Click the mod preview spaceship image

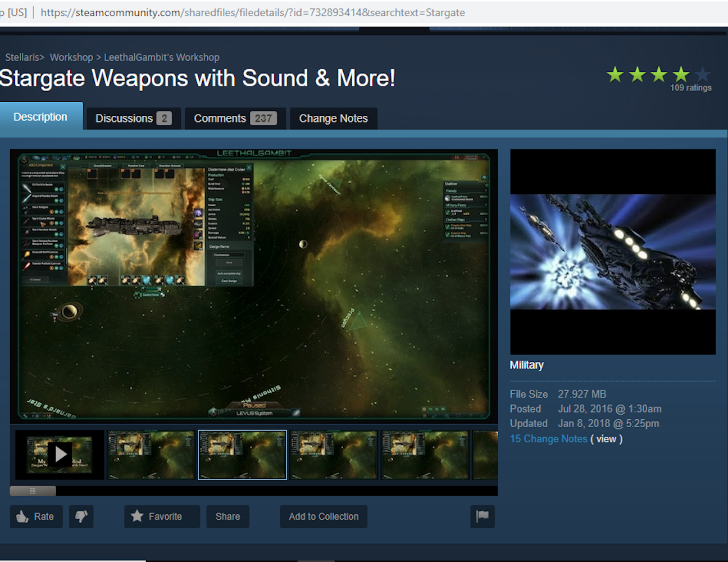coord(613,252)
